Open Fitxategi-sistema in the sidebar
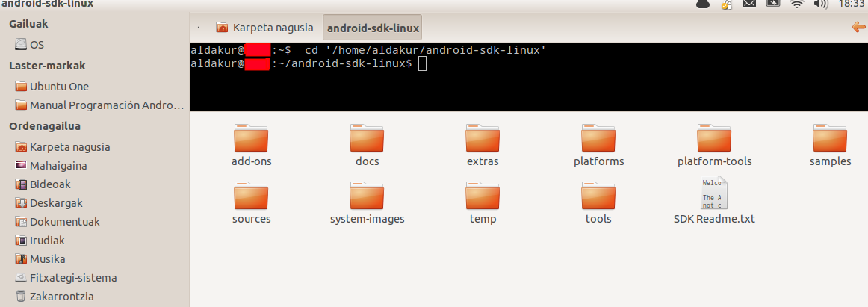 pos(73,278)
